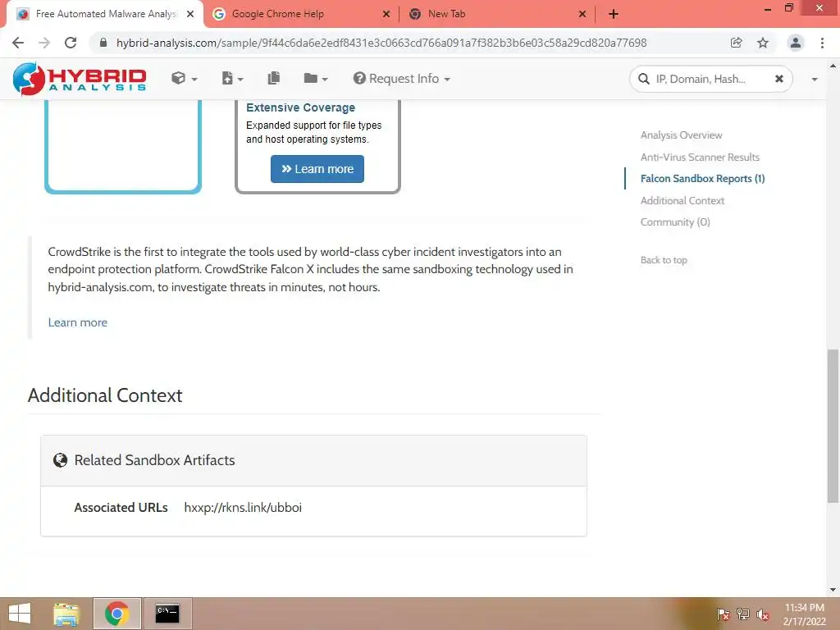Click the muted volume tray icon
The width and height of the screenshot is (840, 630).
pos(762,614)
